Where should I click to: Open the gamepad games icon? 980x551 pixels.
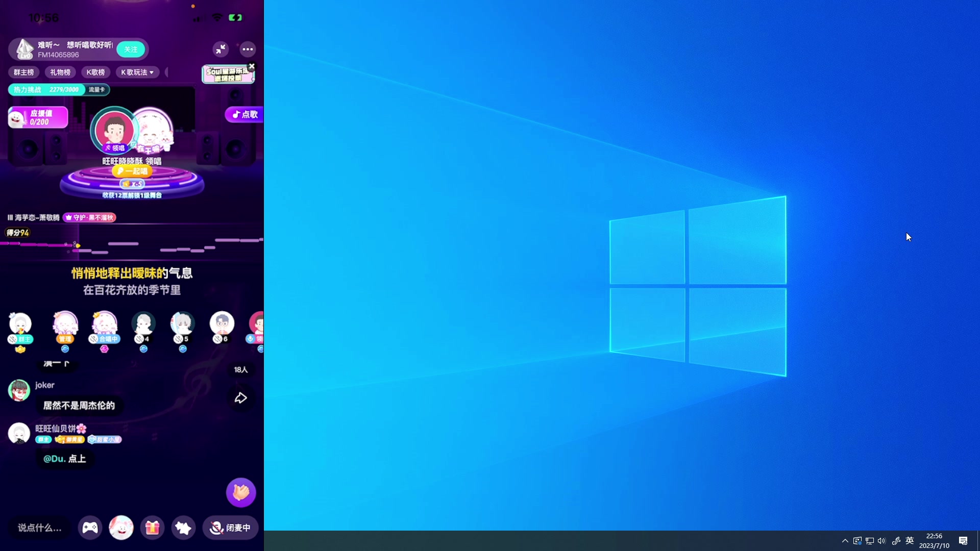[x=90, y=528]
